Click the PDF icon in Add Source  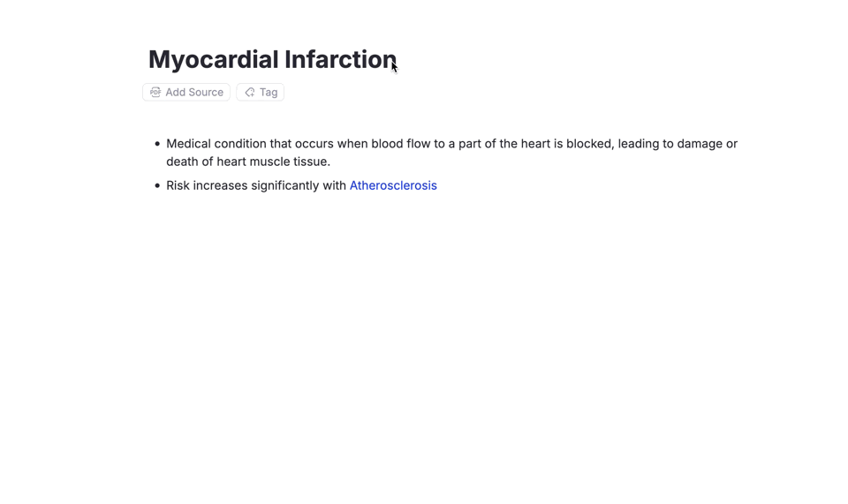click(x=155, y=92)
